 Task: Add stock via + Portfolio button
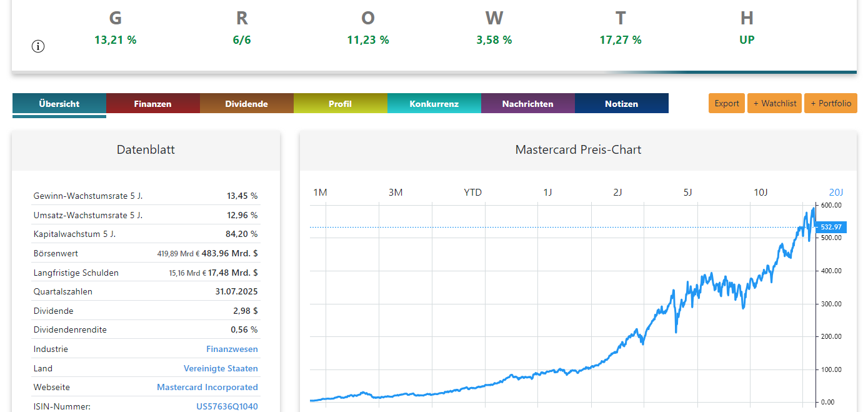click(831, 103)
